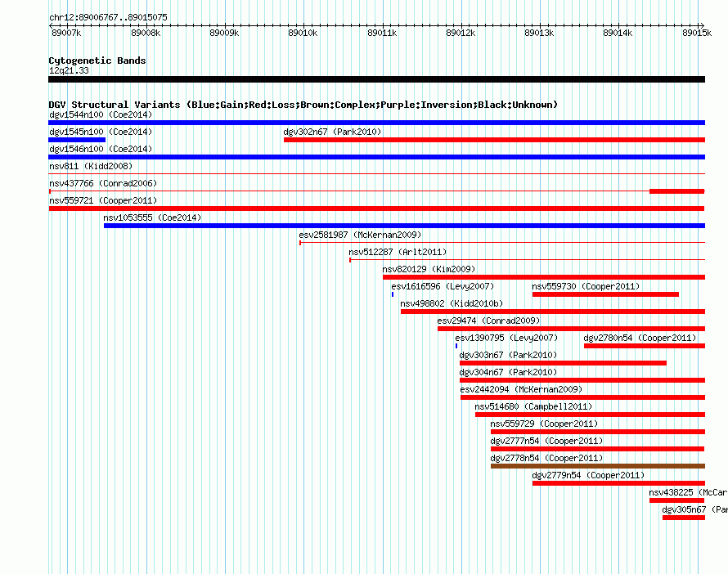Click the nsv1053555 (Coe2014) label
This screenshot has width=728, height=574.
click(x=152, y=217)
